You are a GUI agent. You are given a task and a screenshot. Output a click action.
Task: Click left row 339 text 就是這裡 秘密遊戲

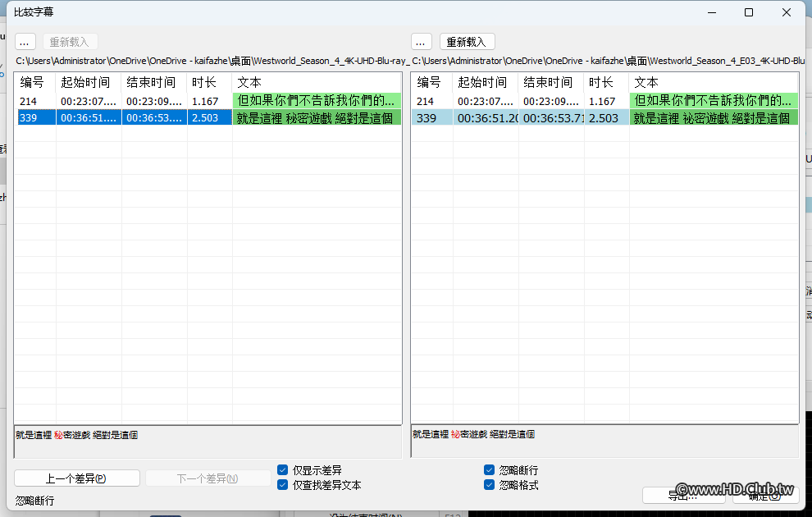point(317,117)
